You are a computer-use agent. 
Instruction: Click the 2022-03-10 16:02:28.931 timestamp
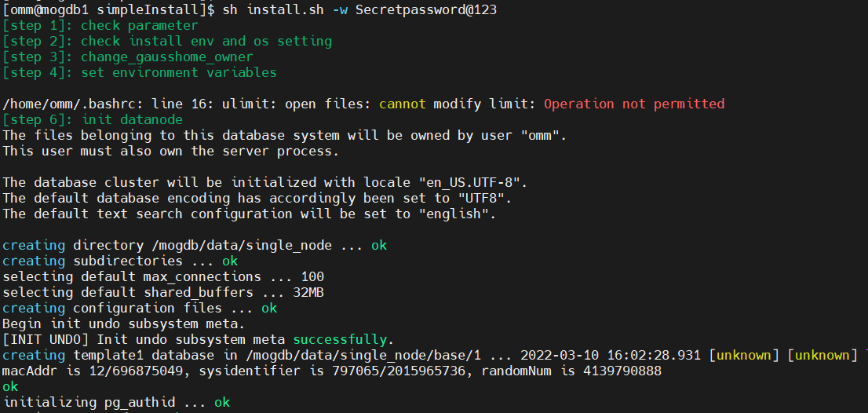(x=610, y=355)
